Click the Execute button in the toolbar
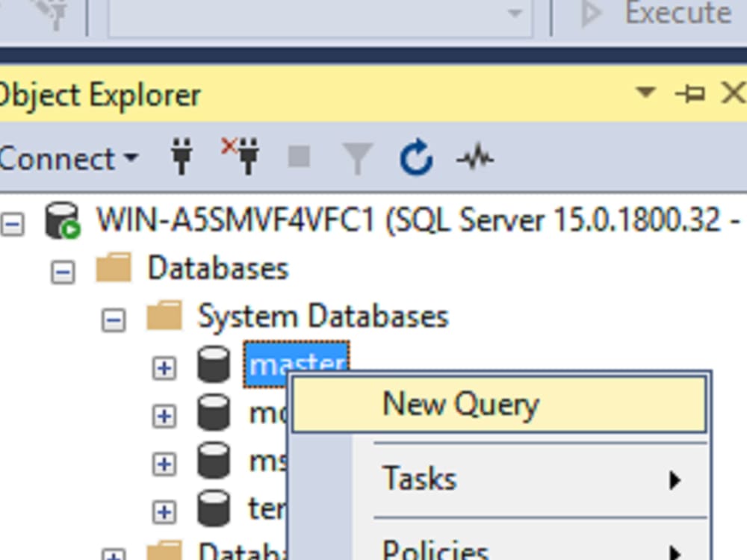 pyautogui.click(x=658, y=13)
